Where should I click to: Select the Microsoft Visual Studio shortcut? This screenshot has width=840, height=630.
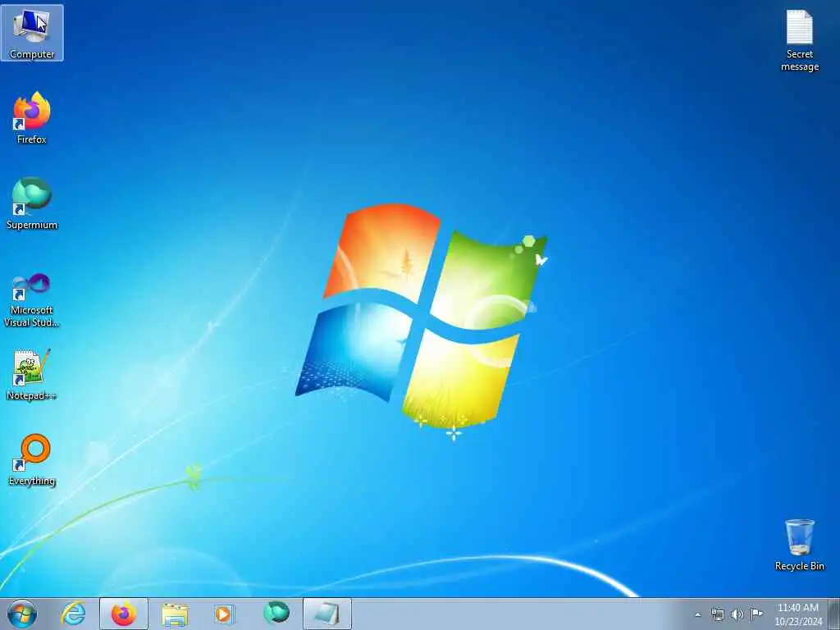32,300
